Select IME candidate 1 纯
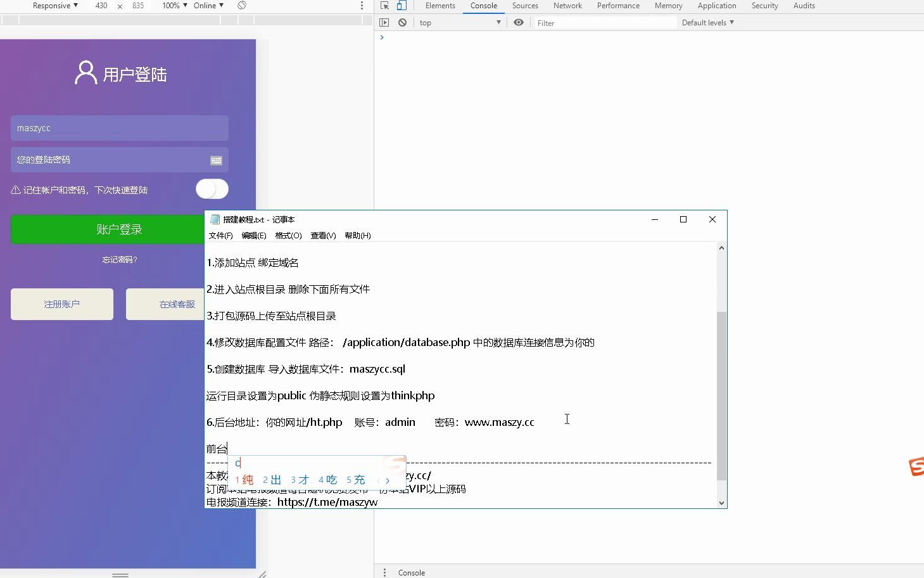Image resolution: width=924 pixels, height=578 pixels. pyautogui.click(x=244, y=480)
